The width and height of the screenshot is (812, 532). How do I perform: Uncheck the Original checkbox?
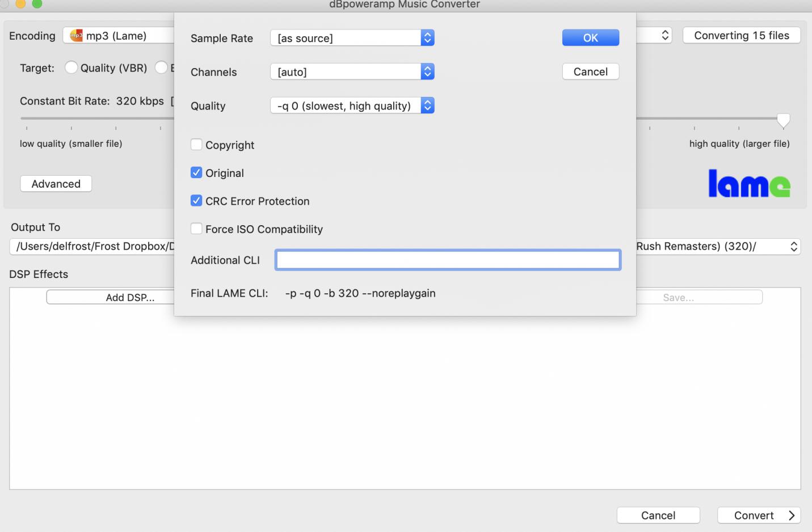pos(196,172)
